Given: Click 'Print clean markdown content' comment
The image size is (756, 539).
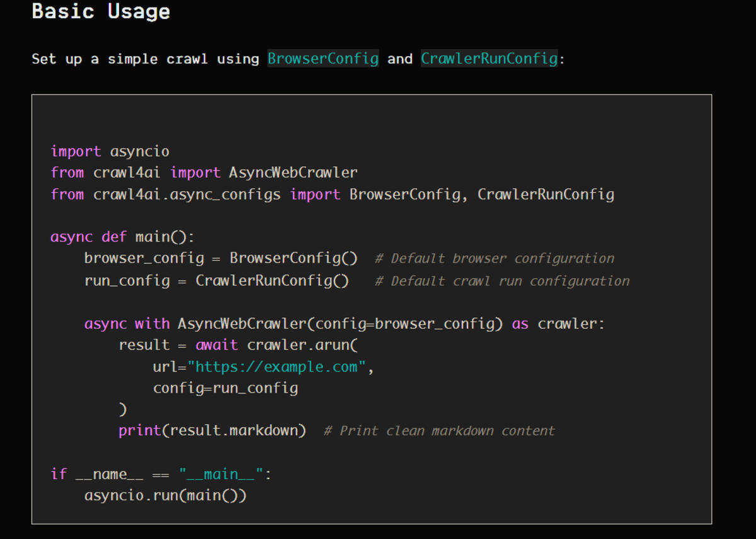Looking at the screenshot, I should point(439,431).
